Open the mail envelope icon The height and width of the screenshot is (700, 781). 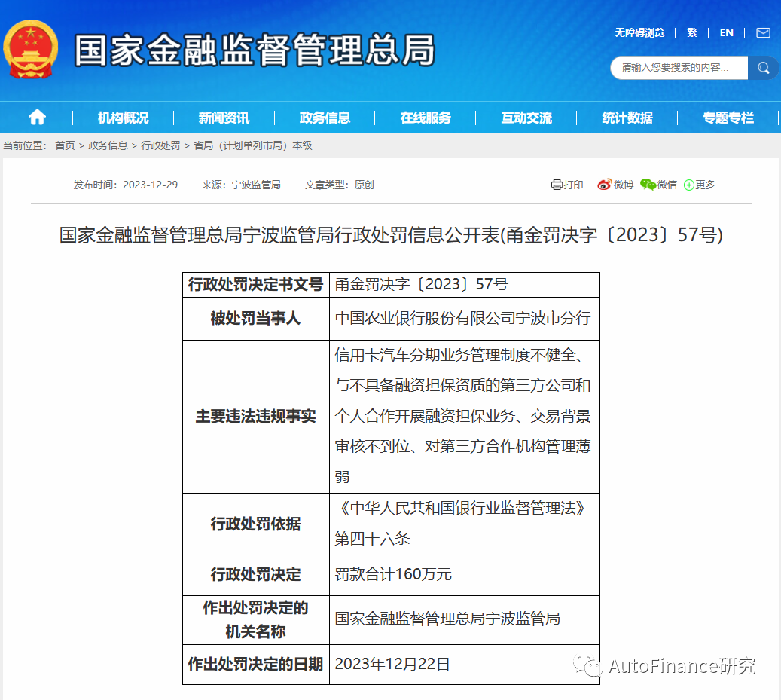click(x=763, y=32)
